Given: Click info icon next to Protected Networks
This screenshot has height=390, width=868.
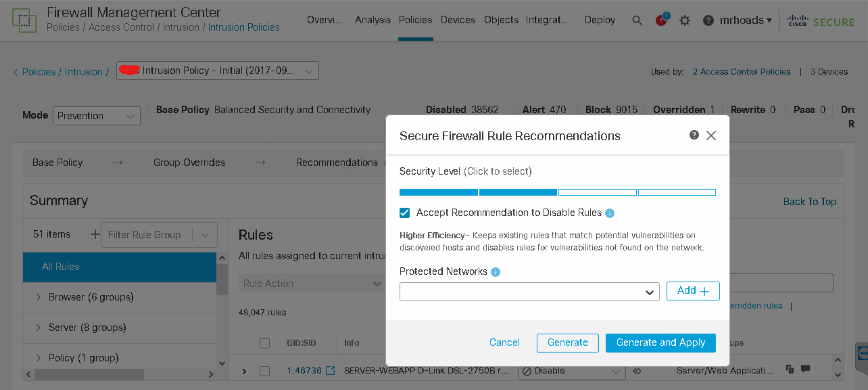Looking at the screenshot, I should [495, 272].
